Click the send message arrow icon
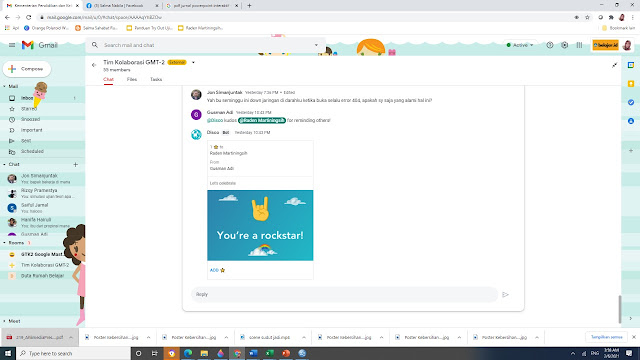The height and width of the screenshot is (360, 640). (505, 294)
